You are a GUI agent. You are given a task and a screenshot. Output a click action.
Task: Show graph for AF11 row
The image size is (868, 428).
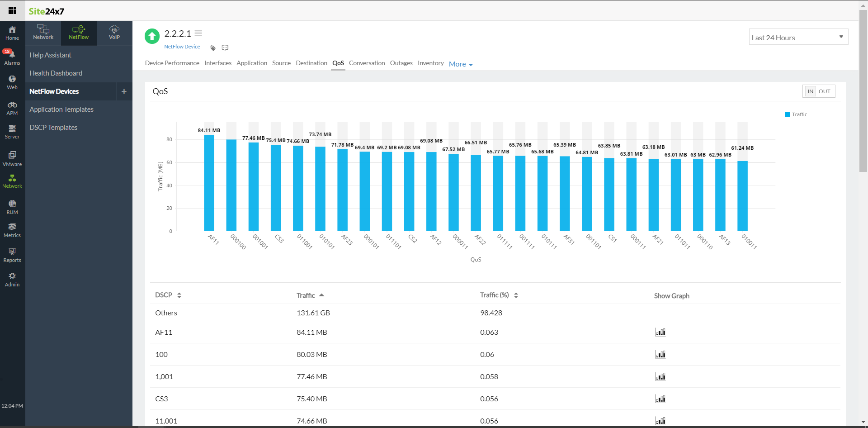pos(660,333)
